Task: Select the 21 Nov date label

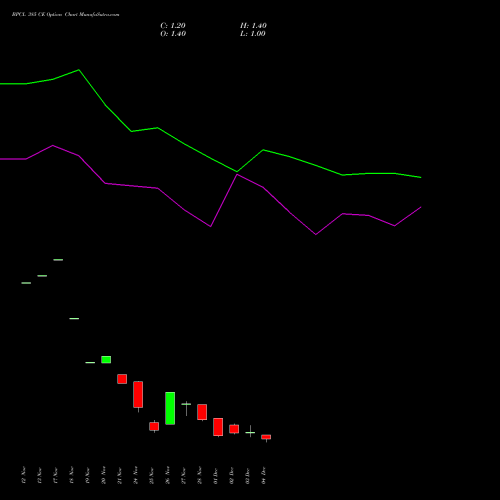Action: pyautogui.click(x=120, y=475)
